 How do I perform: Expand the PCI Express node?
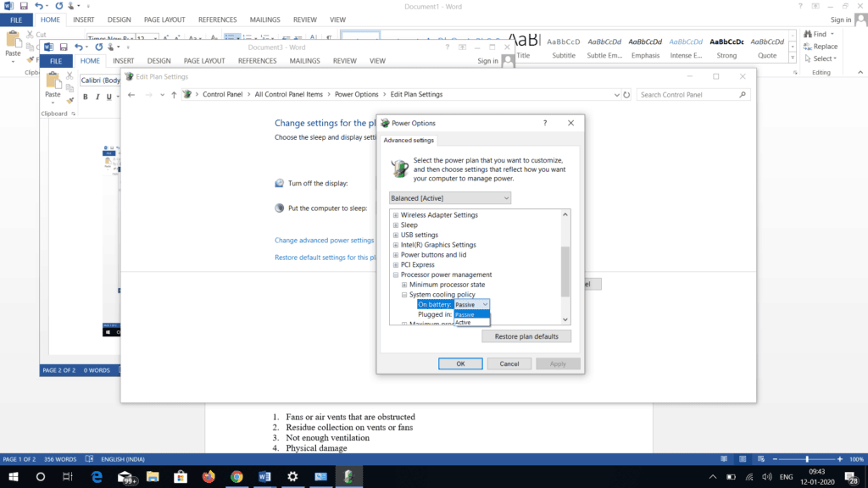(x=396, y=265)
